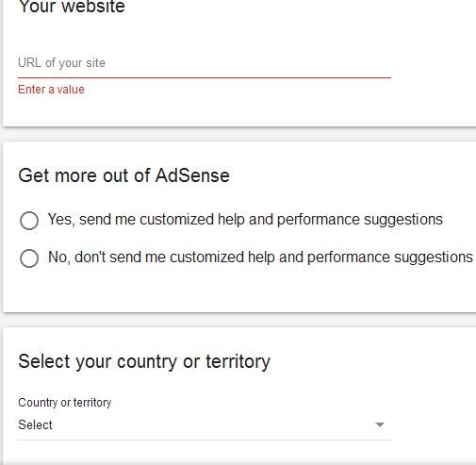This screenshot has height=465, width=476.
Task: Open the Country or territory dropdown
Action: pyautogui.click(x=205, y=424)
